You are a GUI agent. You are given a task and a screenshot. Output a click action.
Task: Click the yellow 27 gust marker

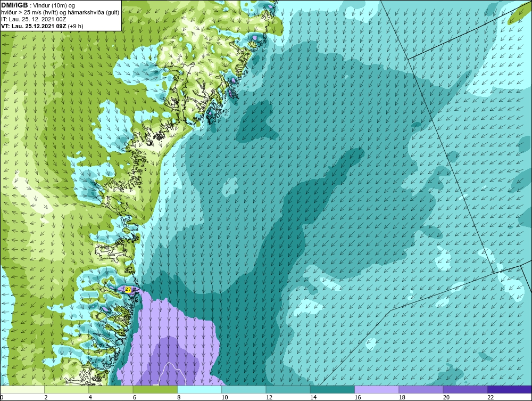tap(128, 289)
